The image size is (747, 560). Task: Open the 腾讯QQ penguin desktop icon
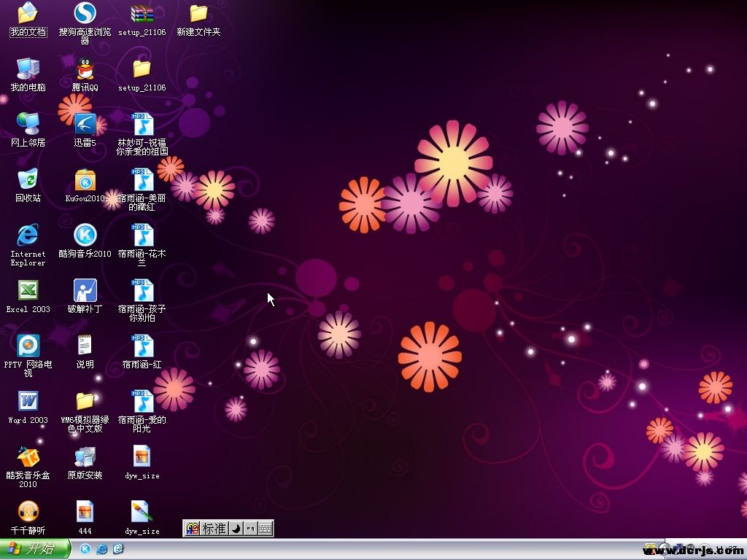(85, 71)
